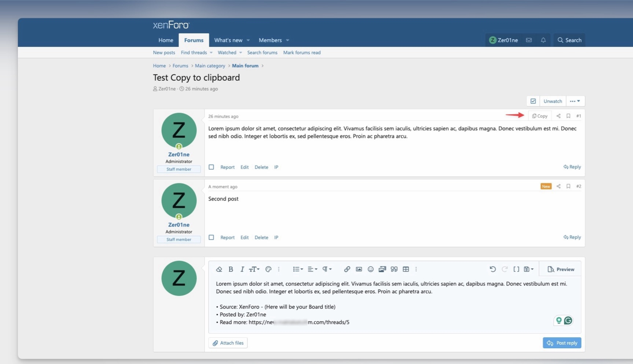Screen dimensions: 633x364
Task: Click the Bold formatting icon in editor
Action: pyautogui.click(x=231, y=269)
